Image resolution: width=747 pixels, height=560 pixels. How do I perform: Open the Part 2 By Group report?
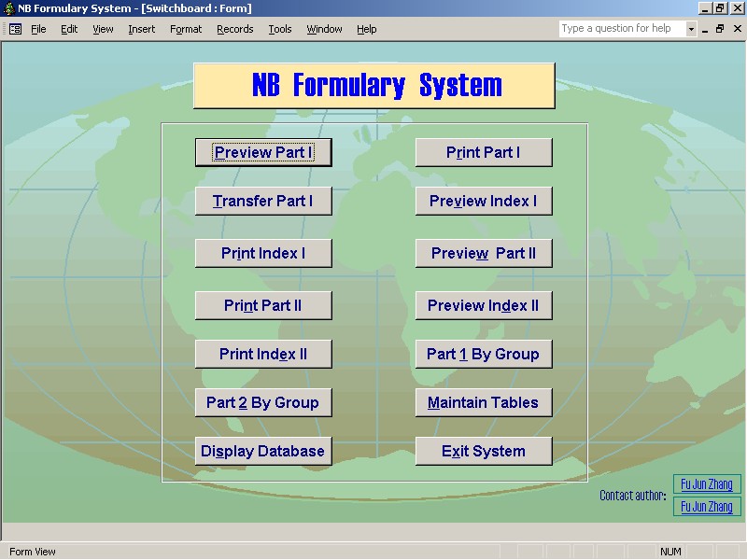(263, 403)
